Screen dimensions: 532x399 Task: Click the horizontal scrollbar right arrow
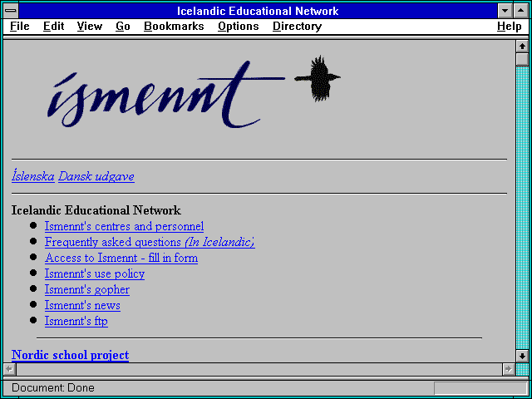pos(508,369)
